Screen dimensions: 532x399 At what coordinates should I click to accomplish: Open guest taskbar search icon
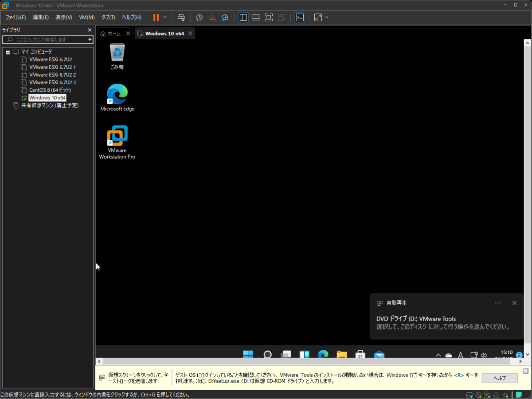point(268,354)
